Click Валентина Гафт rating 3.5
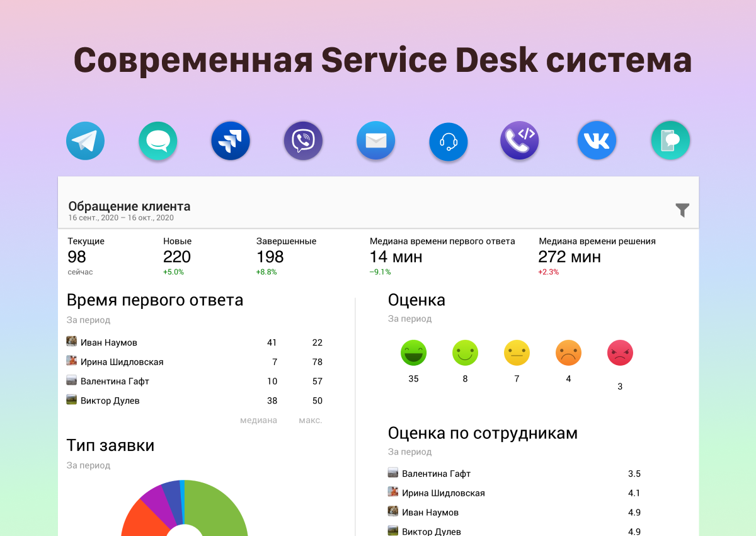This screenshot has height=536, width=756. point(634,474)
